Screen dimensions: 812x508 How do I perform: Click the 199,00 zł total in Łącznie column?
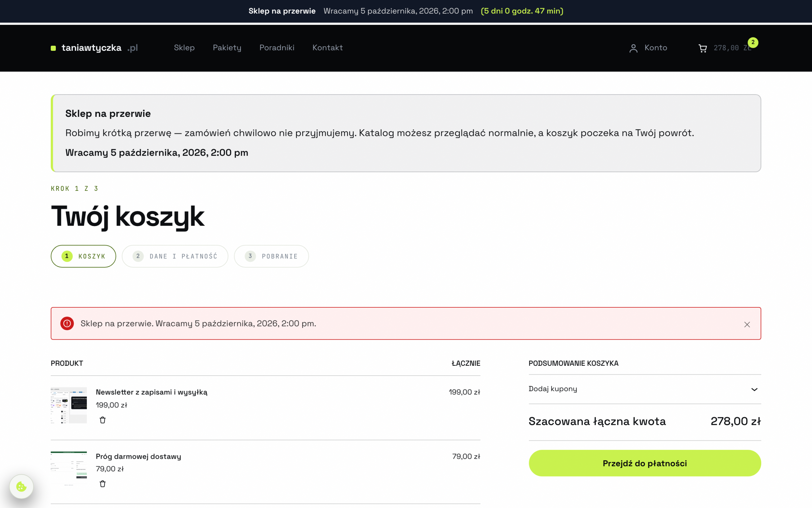tap(464, 392)
